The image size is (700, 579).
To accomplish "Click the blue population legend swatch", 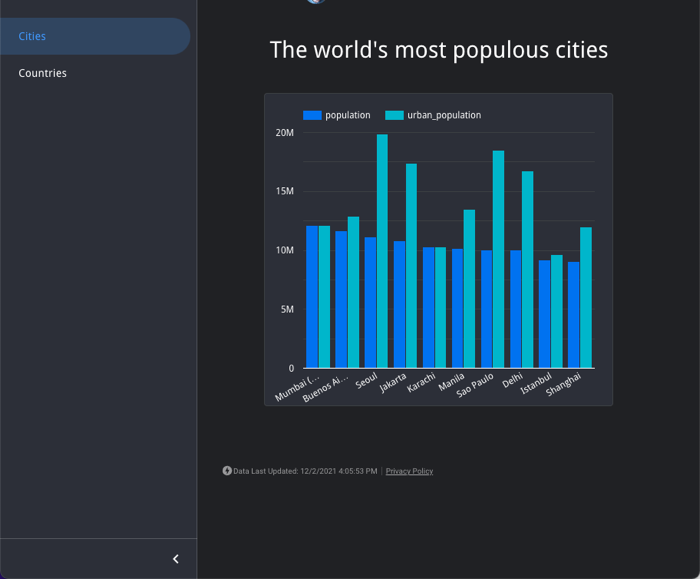I will pyautogui.click(x=312, y=115).
